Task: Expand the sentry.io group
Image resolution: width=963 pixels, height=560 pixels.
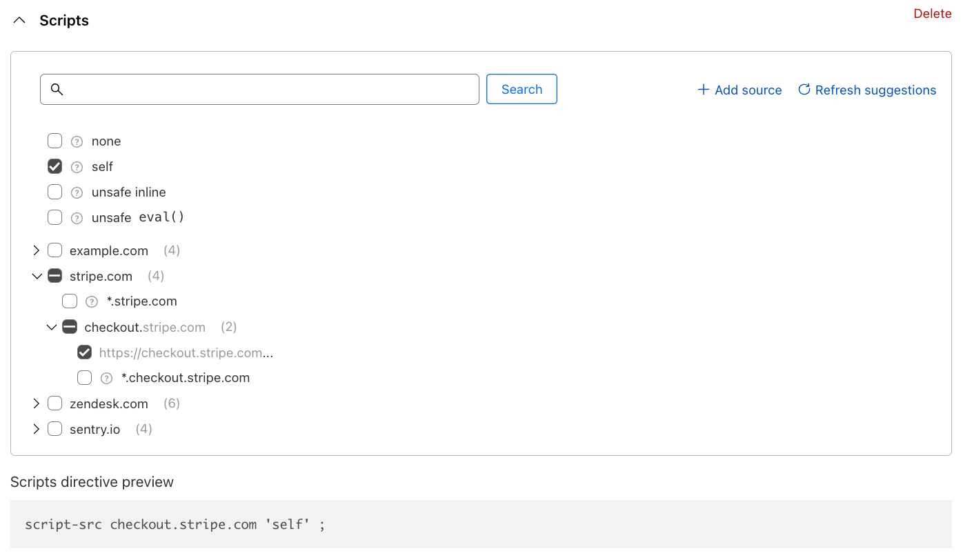Action: tap(37, 429)
